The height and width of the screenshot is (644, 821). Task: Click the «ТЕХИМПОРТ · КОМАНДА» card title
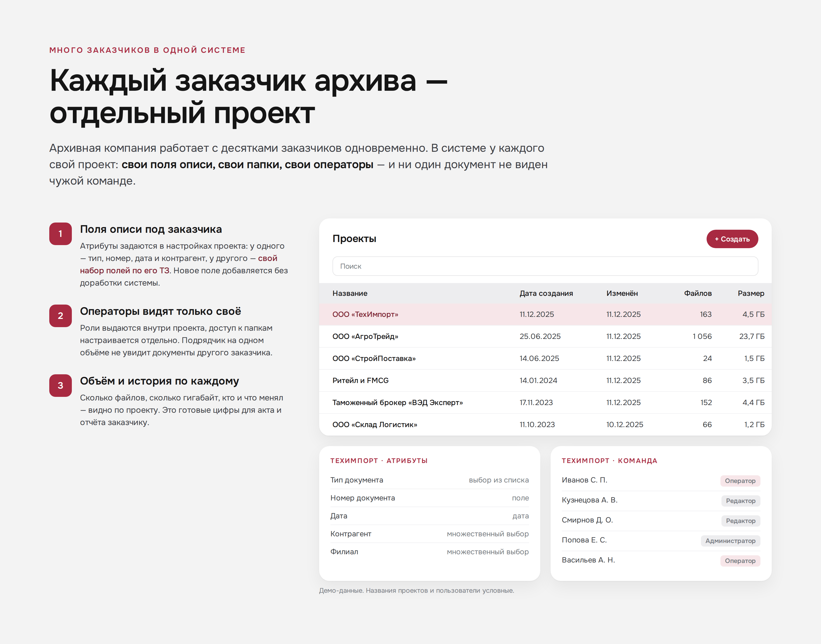point(609,461)
